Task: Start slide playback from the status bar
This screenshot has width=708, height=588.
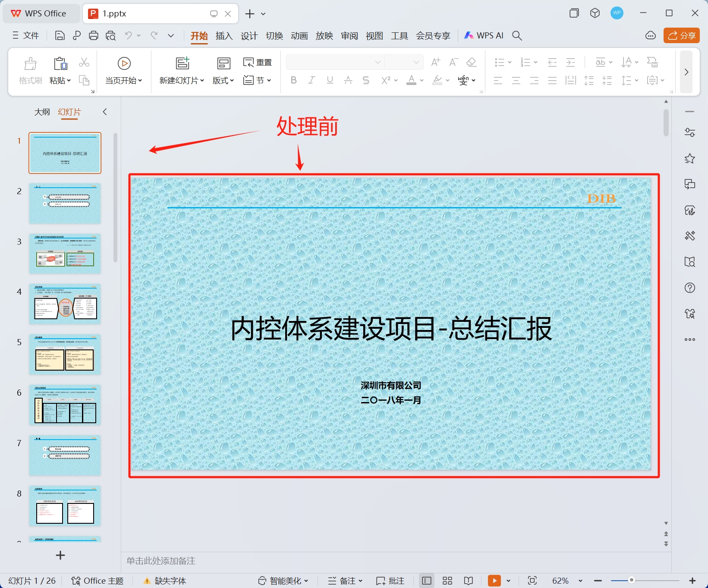Action: pyautogui.click(x=494, y=581)
